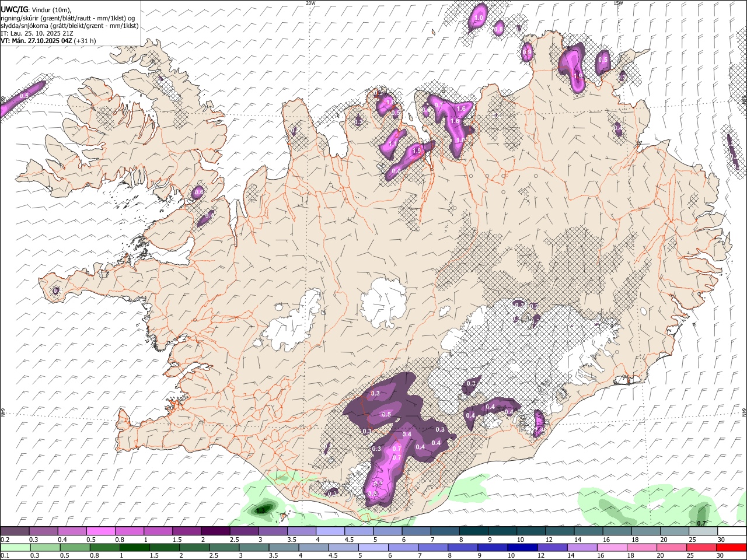Select the dark blue 10 swatch in the rain scale

(522, 547)
